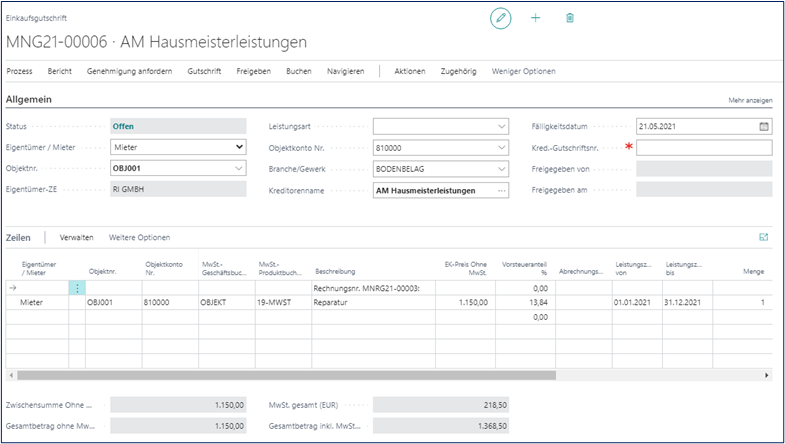Open the Objektnr. dropdown

tap(238, 169)
